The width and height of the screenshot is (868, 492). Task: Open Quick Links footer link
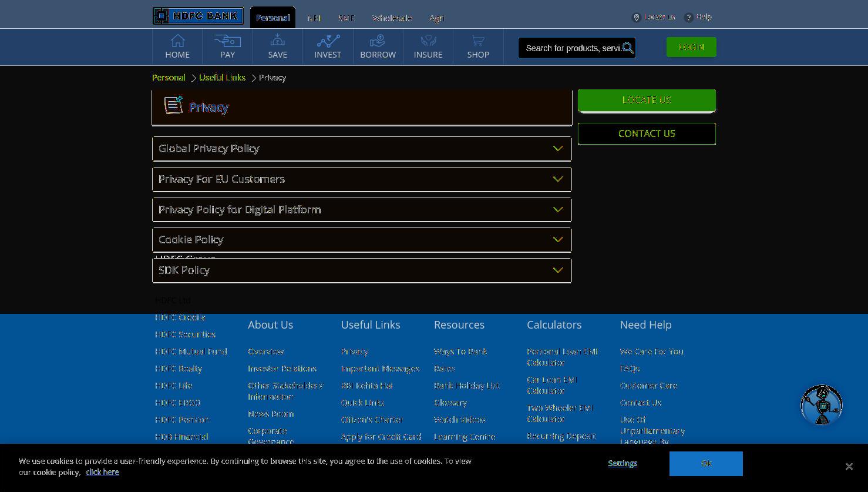363,403
